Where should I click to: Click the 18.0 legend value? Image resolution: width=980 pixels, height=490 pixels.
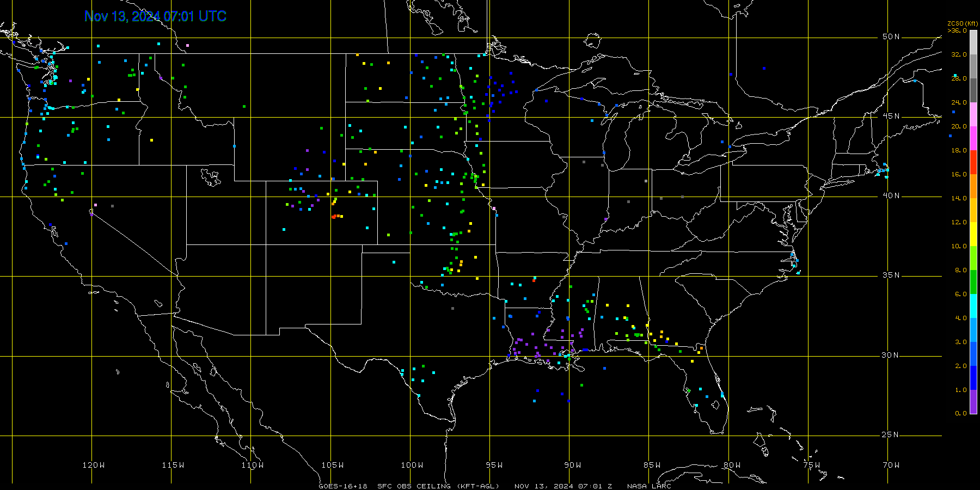tap(959, 150)
